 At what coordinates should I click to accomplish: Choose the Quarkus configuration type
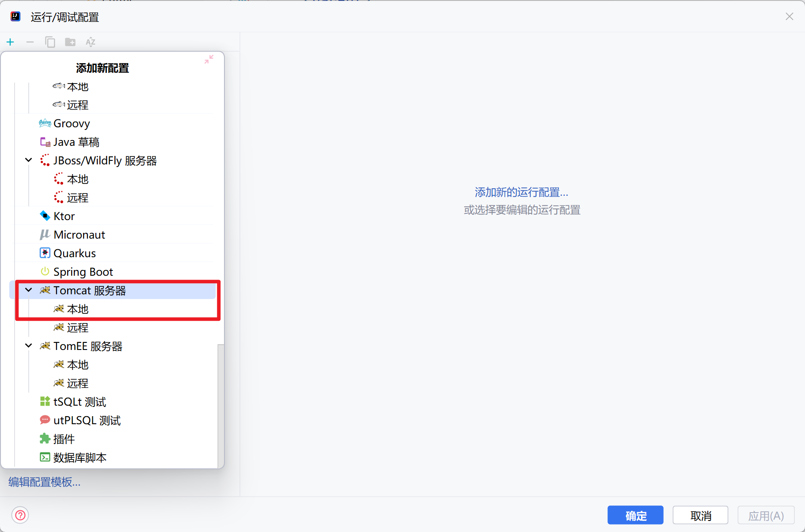[x=74, y=253]
